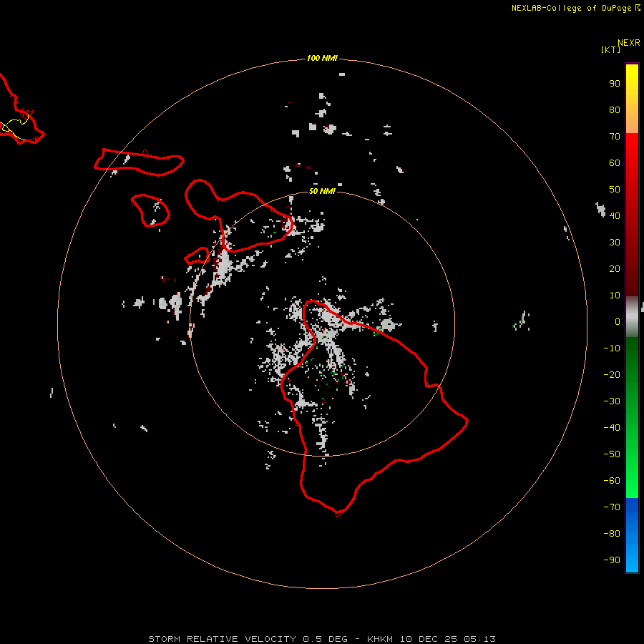Viewport: 644px width, 644px height.
Task: Click the [KT] units label
Action: (x=611, y=49)
